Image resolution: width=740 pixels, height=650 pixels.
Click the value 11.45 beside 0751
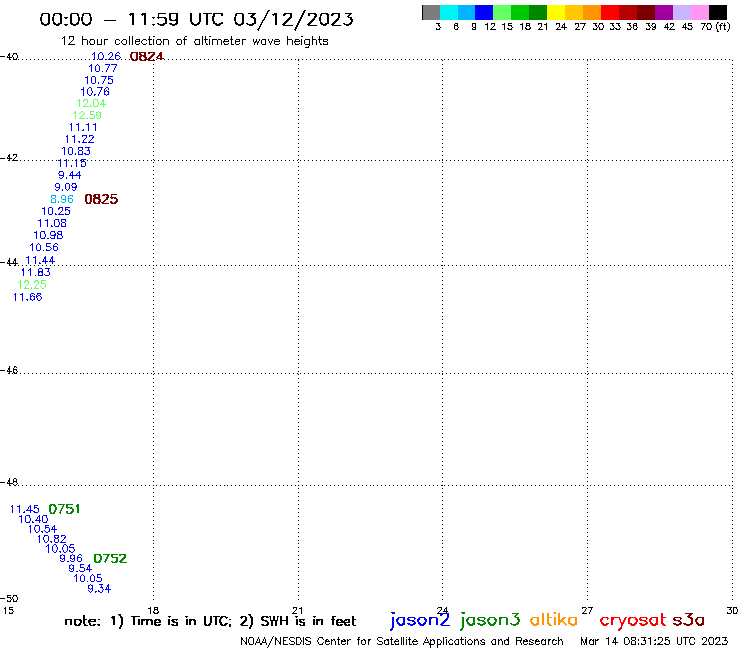[x=25, y=509]
